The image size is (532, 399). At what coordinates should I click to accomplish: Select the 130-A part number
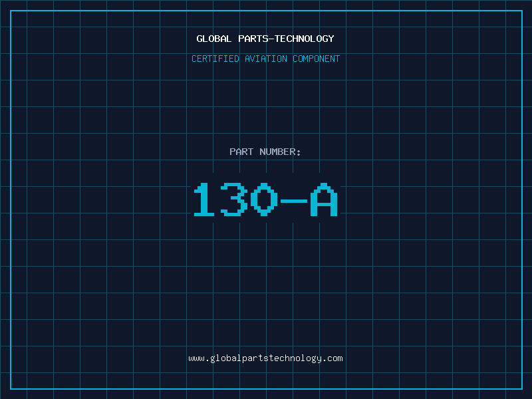click(265, 199)
